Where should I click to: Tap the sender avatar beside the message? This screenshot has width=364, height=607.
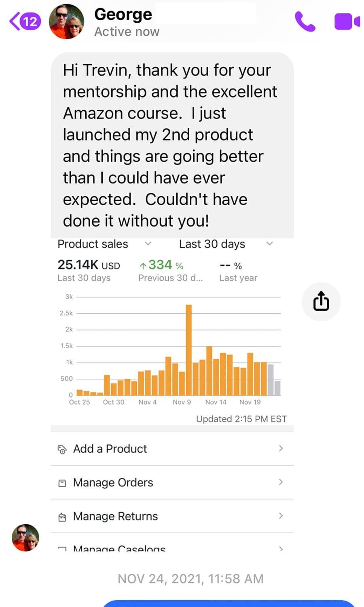[x=25, y=538]
